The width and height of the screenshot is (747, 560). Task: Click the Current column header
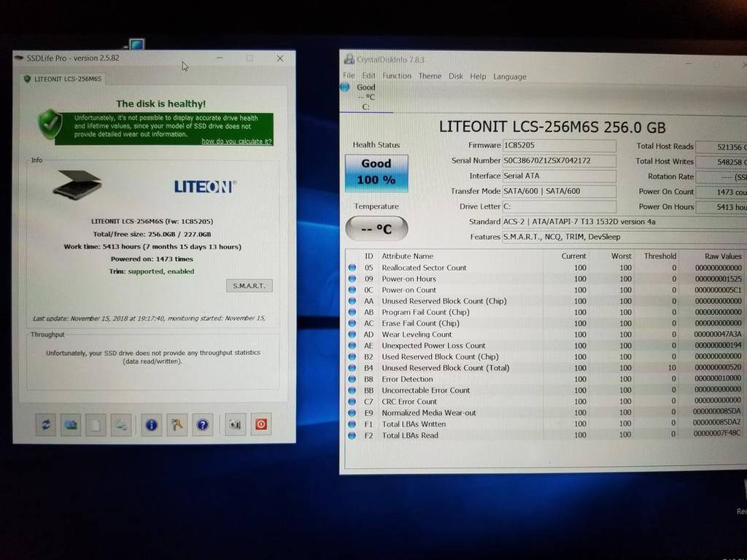tap(573, 256)
